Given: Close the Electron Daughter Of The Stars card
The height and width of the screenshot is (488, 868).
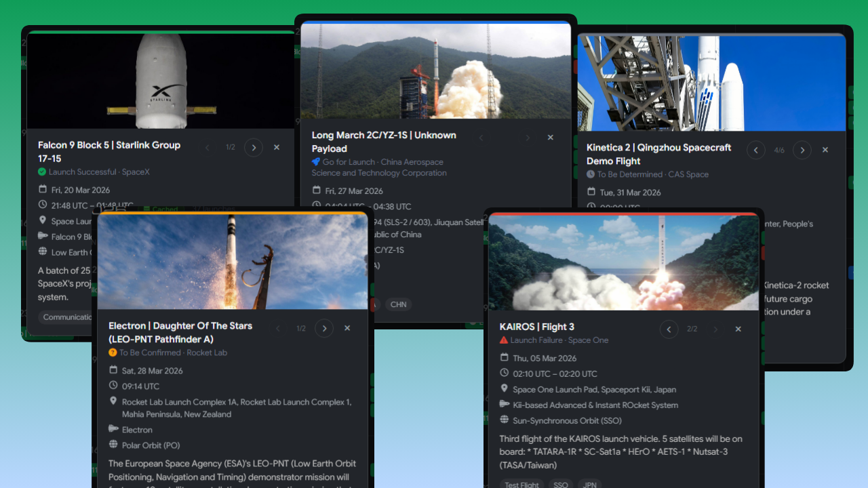Looking at the screenshot, I should coord(347,328).
